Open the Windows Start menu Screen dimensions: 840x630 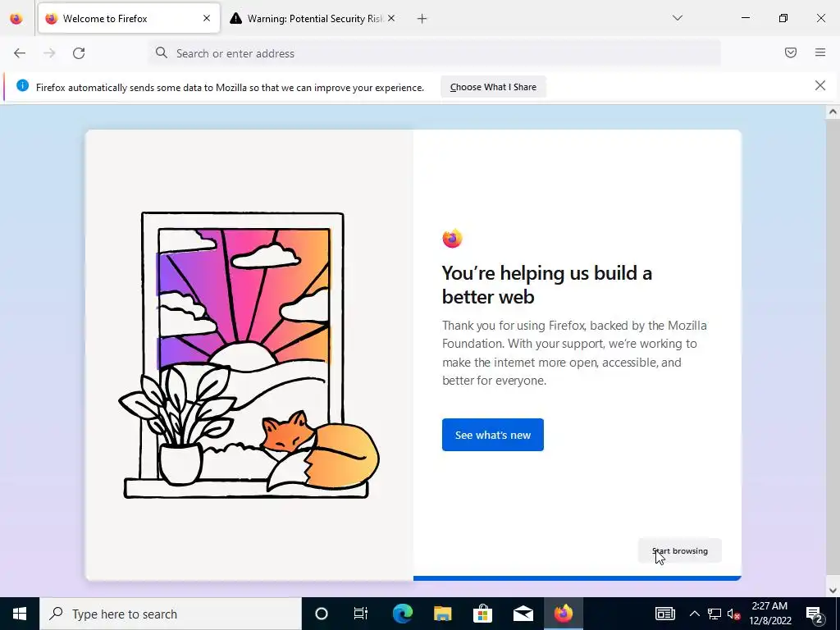tap(20, 614)
